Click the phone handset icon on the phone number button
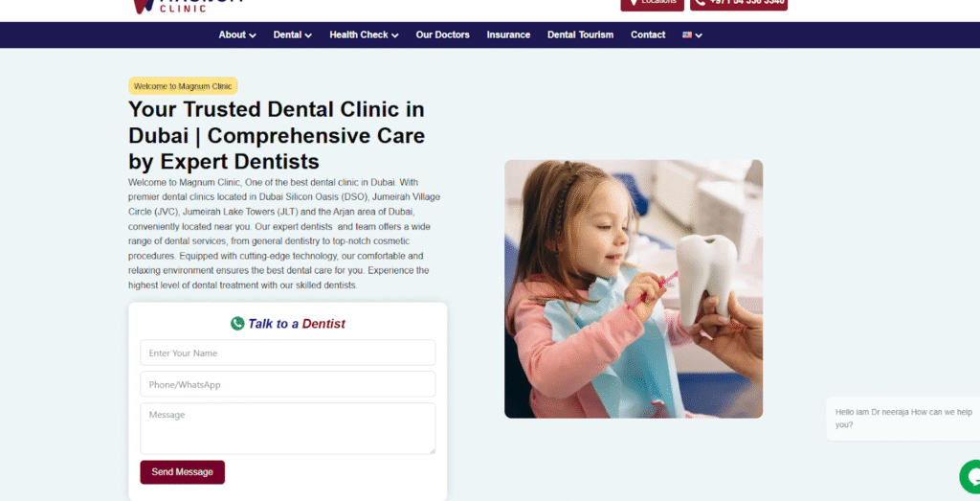This screenshot has height=501, width=980. click(x=700, y=3)
